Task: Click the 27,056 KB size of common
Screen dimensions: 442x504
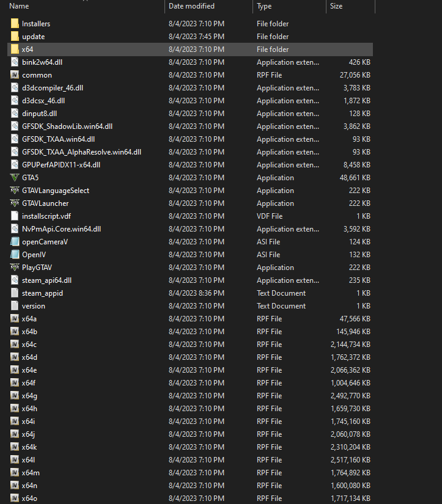Action: (x=355, y=75)
